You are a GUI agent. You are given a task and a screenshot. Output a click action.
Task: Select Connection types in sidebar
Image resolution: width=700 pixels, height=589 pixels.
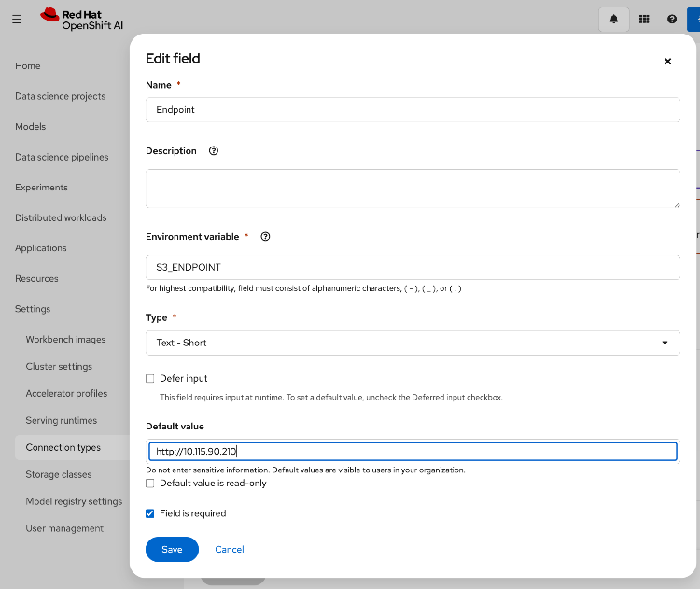(63, 447)
